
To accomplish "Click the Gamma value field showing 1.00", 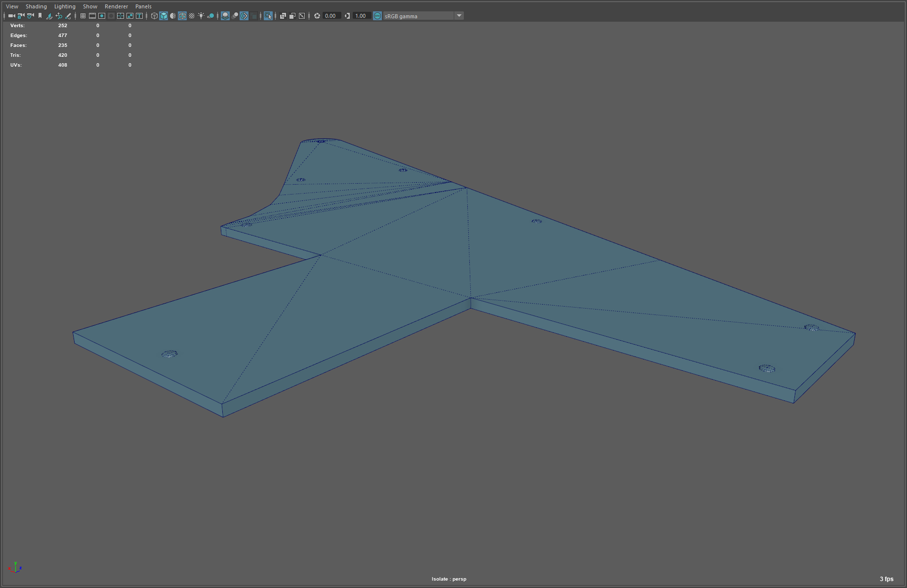I will coord(362,16).
